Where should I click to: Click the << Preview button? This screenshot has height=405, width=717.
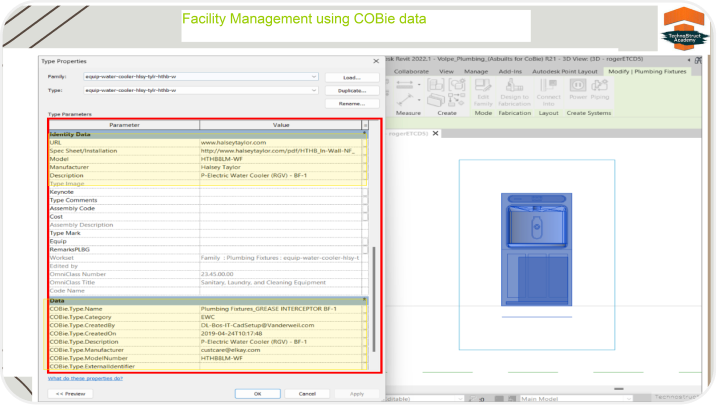click(x=70, y=394)
